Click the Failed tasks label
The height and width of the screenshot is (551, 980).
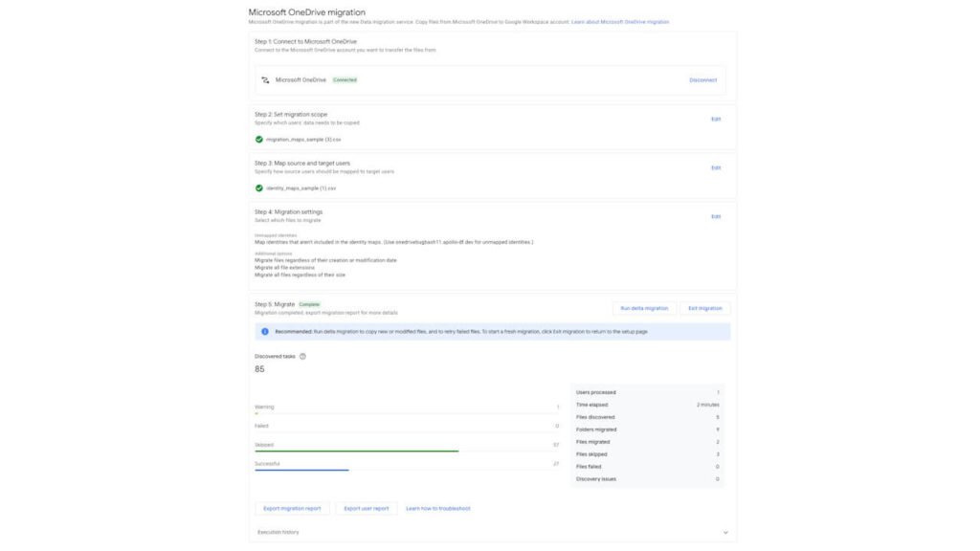point(261,426)
